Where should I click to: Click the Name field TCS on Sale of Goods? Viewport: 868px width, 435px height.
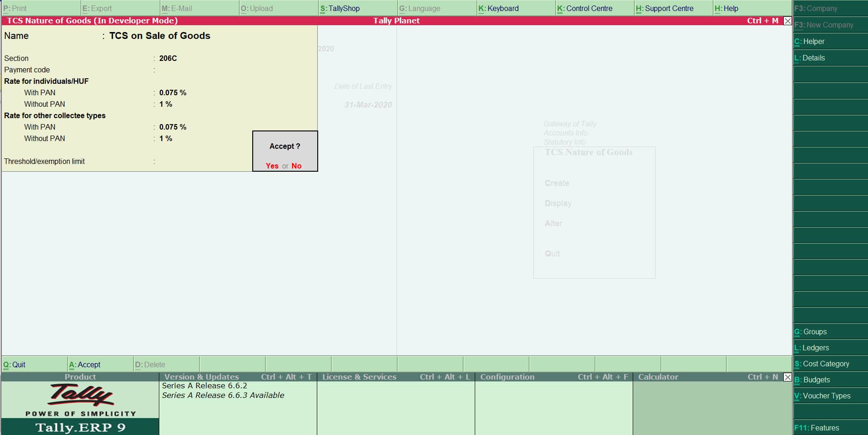tap(160, 36)
